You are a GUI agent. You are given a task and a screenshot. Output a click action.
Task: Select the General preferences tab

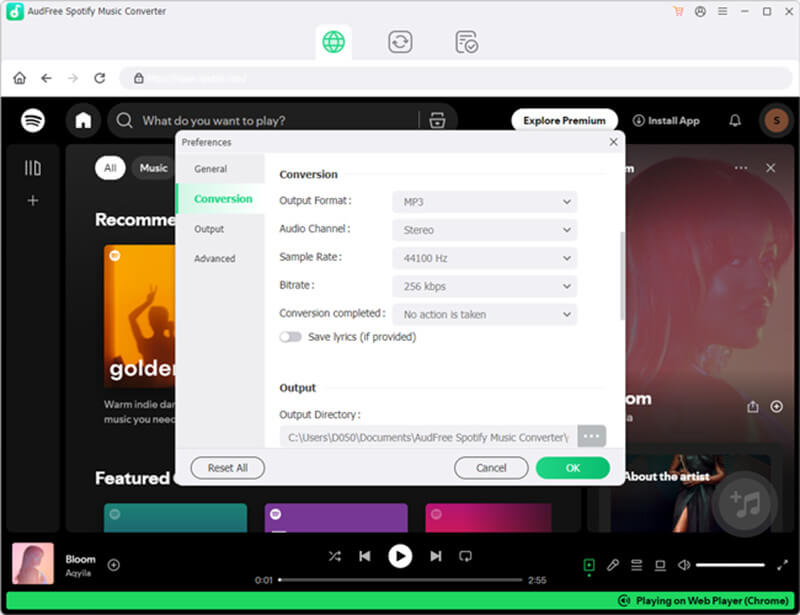point(210,168)
